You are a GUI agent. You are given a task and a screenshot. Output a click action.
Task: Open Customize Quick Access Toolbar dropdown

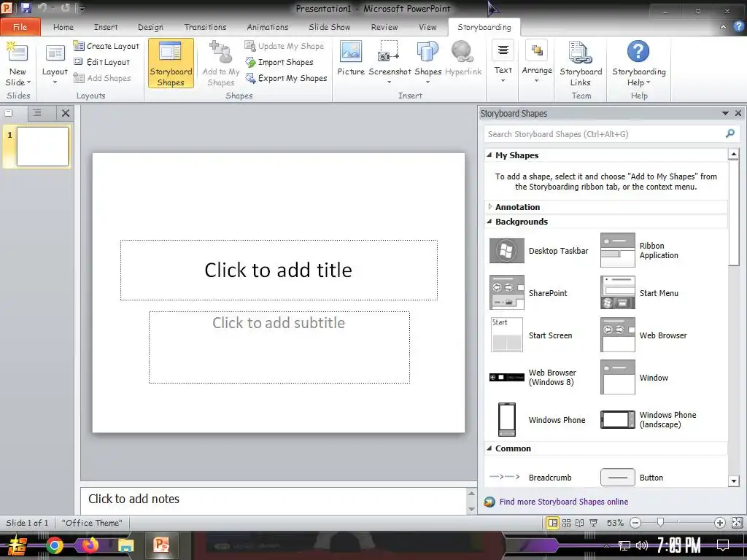[x=82, y=8]
